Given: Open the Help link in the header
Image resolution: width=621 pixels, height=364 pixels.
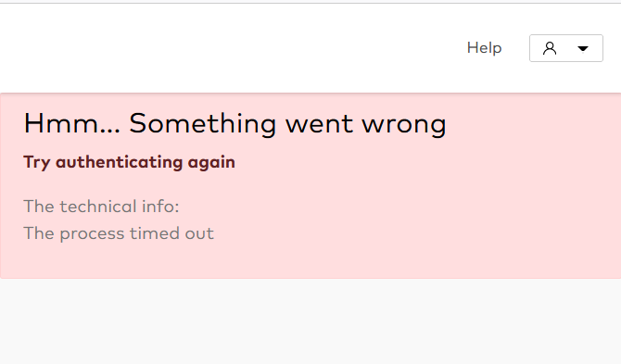Looking at the screenshot, I should (484, 48).
